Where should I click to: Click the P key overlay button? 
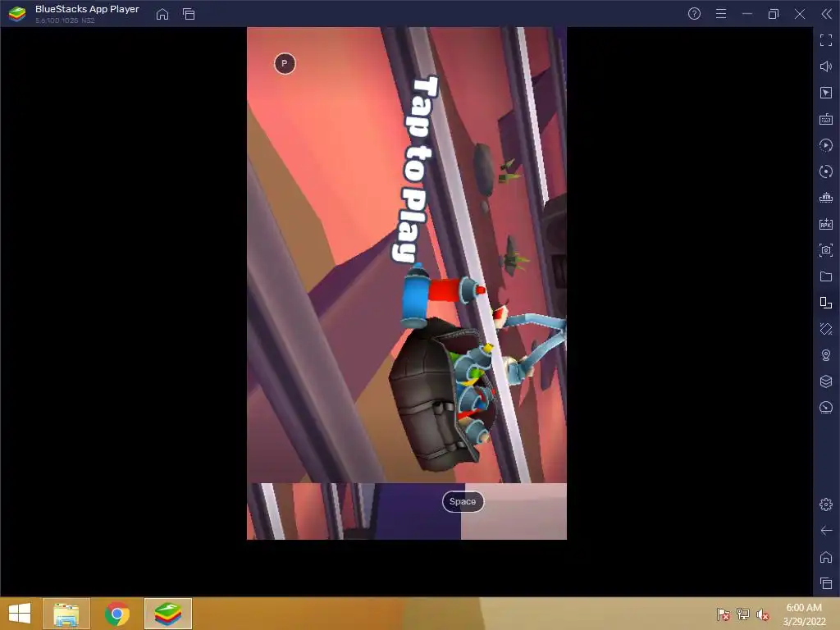285,64
